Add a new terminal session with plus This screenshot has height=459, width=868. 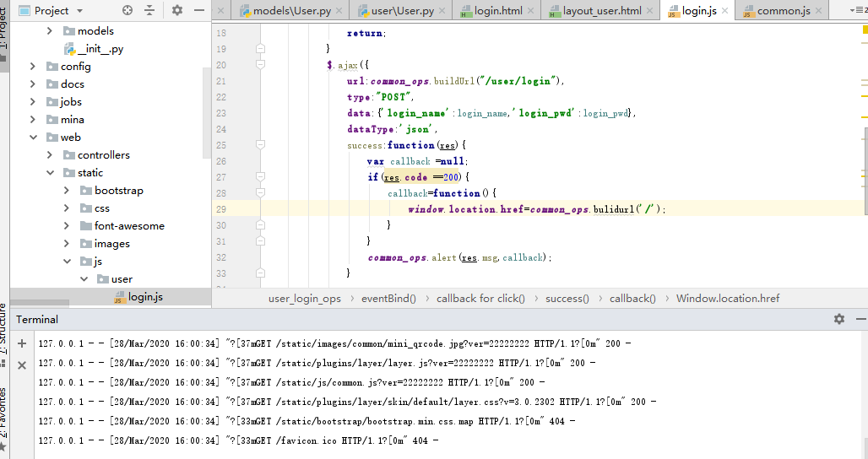click(x=22, y=343)
